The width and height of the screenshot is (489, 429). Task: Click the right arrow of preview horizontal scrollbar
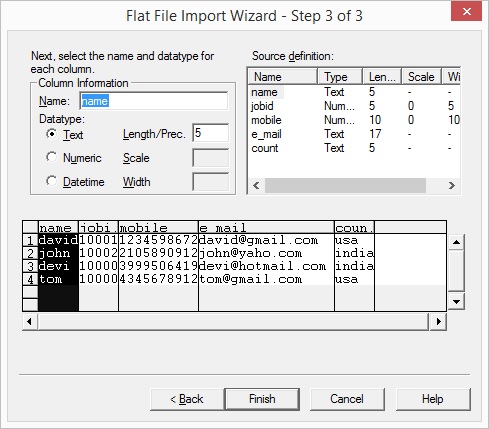click(438, 321)
